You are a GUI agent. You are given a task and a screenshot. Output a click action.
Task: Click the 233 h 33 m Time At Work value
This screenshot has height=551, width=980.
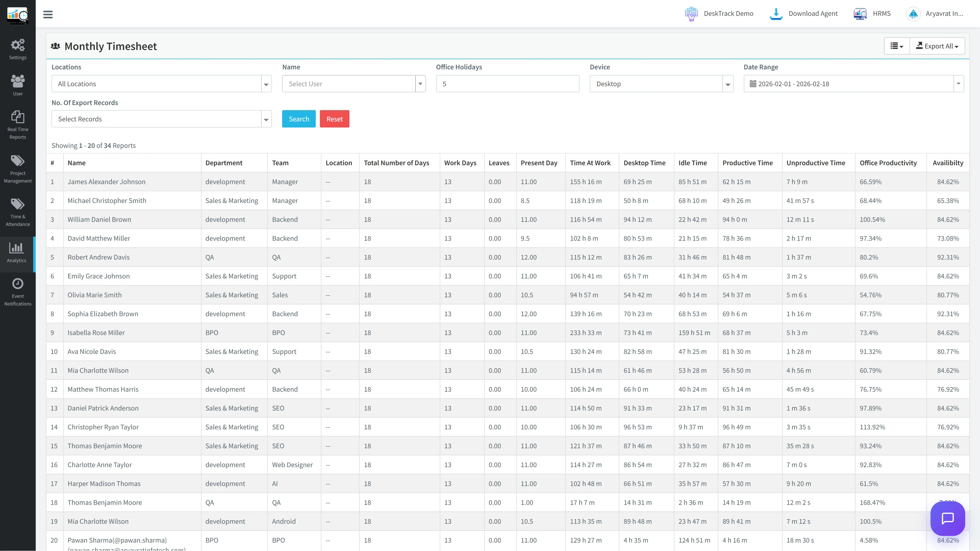586,333
